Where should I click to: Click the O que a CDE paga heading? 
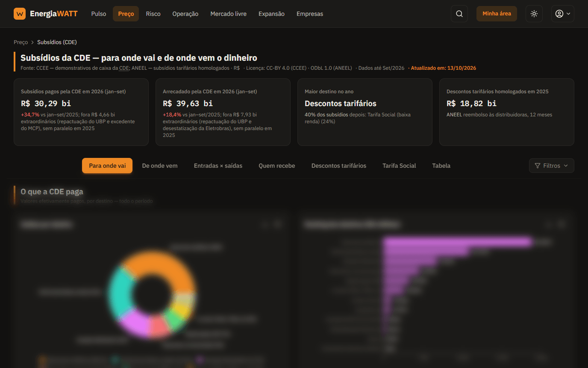(x=52, y=192)
